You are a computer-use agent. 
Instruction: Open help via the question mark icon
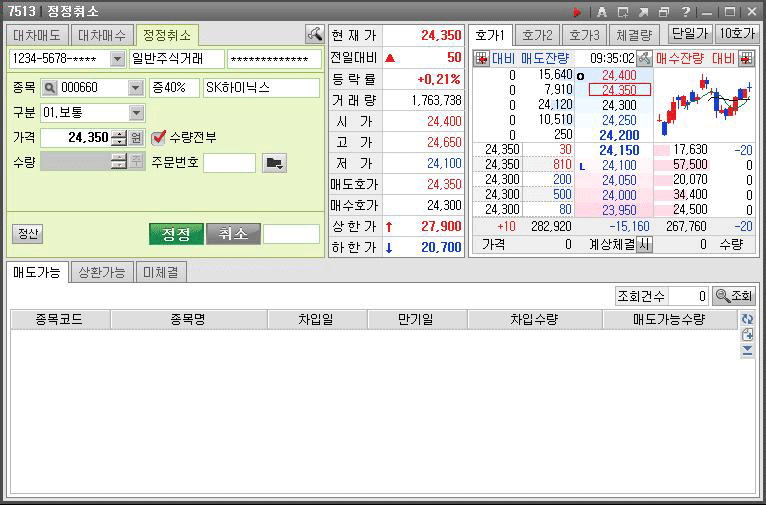pyautogui.click(x=685, y=12)
